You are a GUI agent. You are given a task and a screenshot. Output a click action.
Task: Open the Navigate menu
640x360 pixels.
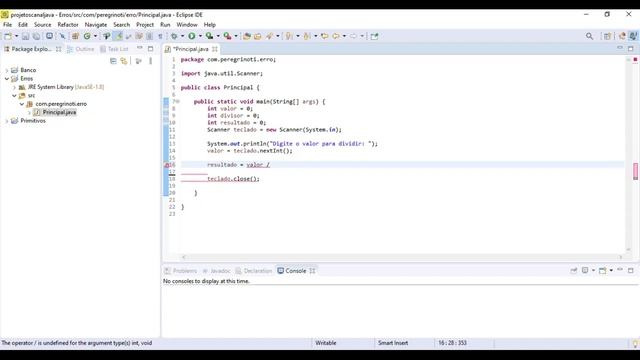coord(96,25)
